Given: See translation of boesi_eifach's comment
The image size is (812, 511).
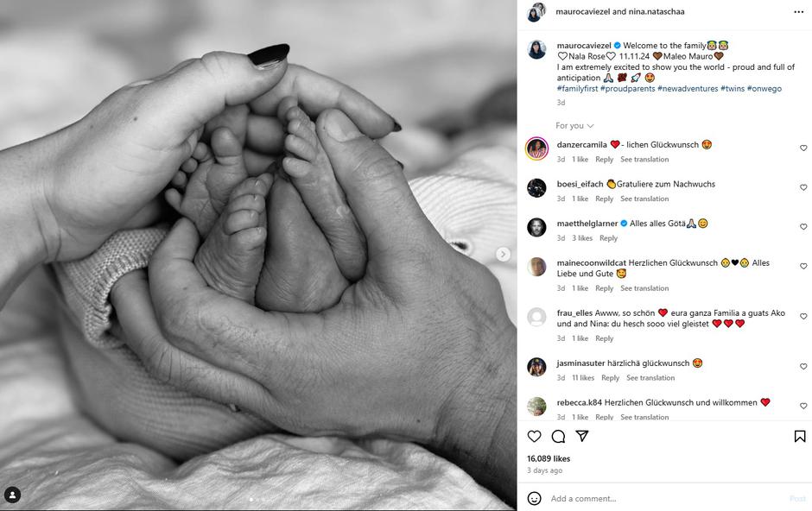Looking at the screenshot, I should [644, 199].
